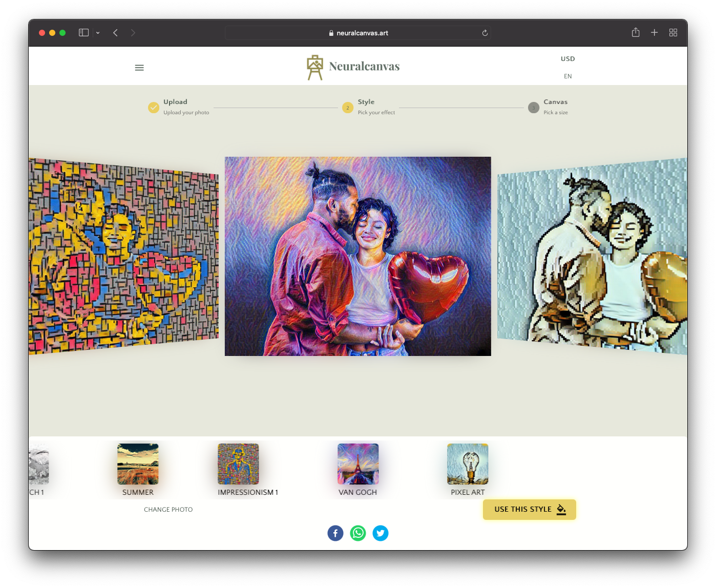Click the center stylized preview image

point(357,256)
